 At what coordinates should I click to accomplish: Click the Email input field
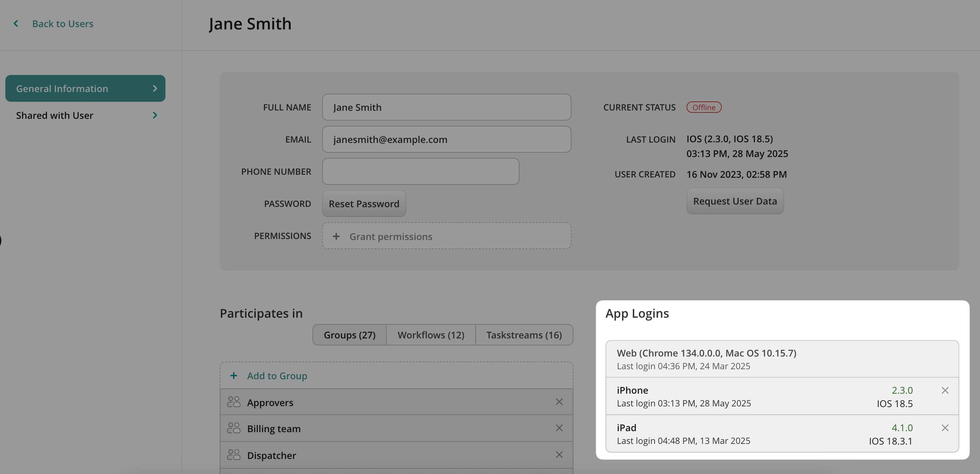pyautogui.click(x=446, y=140)
